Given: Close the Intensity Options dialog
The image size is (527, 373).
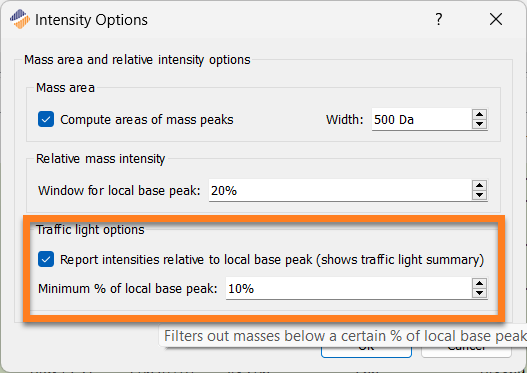Looking at the screenshot, I should 496,19.
